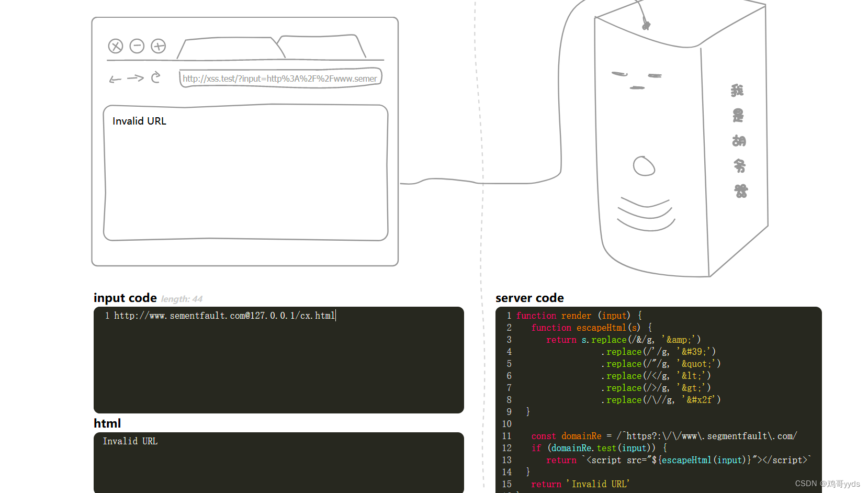The height and width of the screenshot is (493, 868).
Task: Click the reload arrow icon
Action: click(x=155, y=77)
